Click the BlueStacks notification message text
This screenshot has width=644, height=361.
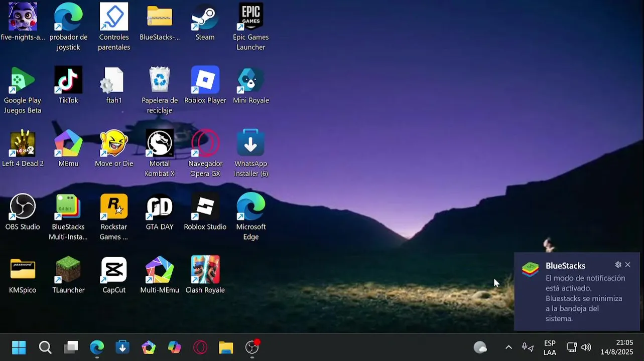point(585,298)
